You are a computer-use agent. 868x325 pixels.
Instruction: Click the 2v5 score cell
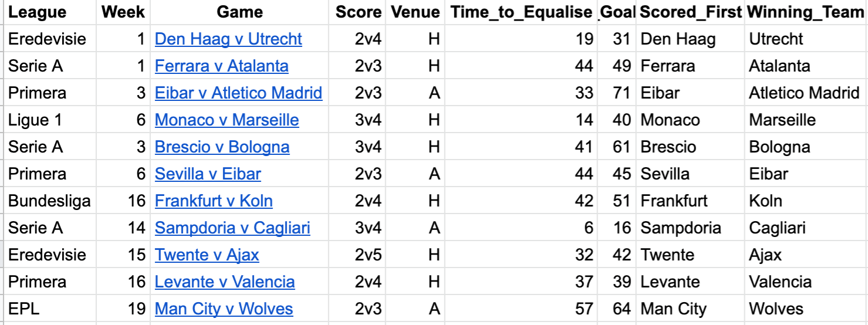368,255
